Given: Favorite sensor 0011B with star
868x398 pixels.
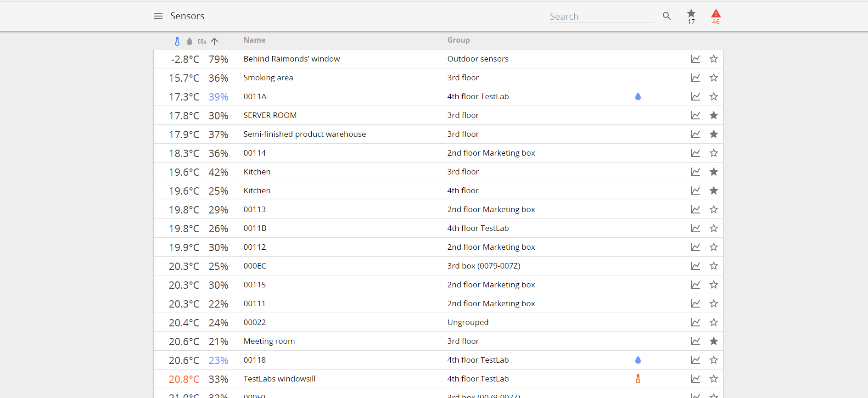Looking at the screenshot, I should pos(714,228).
